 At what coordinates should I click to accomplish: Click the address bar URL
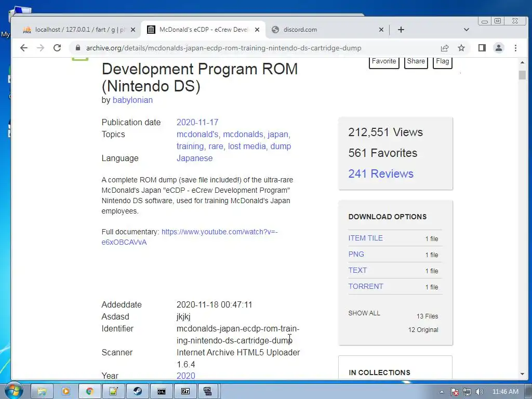223,48
